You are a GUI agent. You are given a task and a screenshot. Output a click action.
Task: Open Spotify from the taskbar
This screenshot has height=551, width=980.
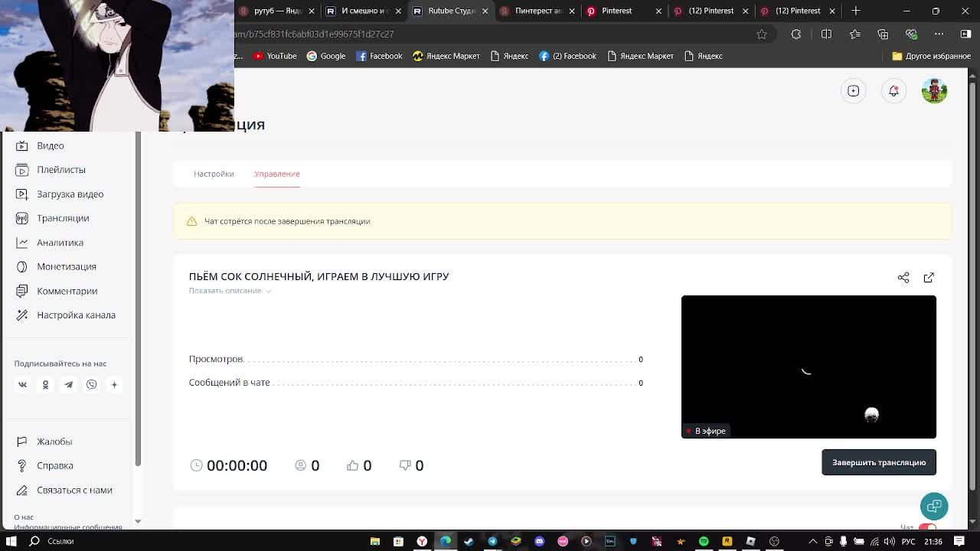[704, 541]
